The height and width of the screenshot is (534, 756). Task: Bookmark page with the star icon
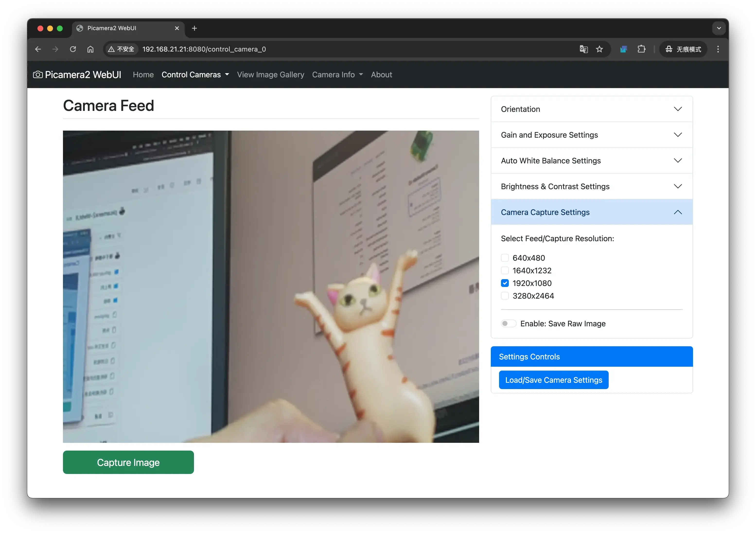(599, 49)
